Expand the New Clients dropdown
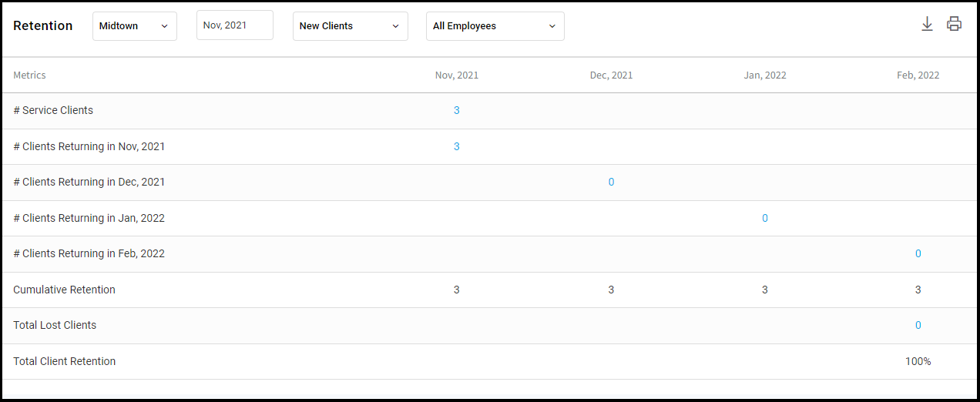980x402 pixels. pos(351,26)
